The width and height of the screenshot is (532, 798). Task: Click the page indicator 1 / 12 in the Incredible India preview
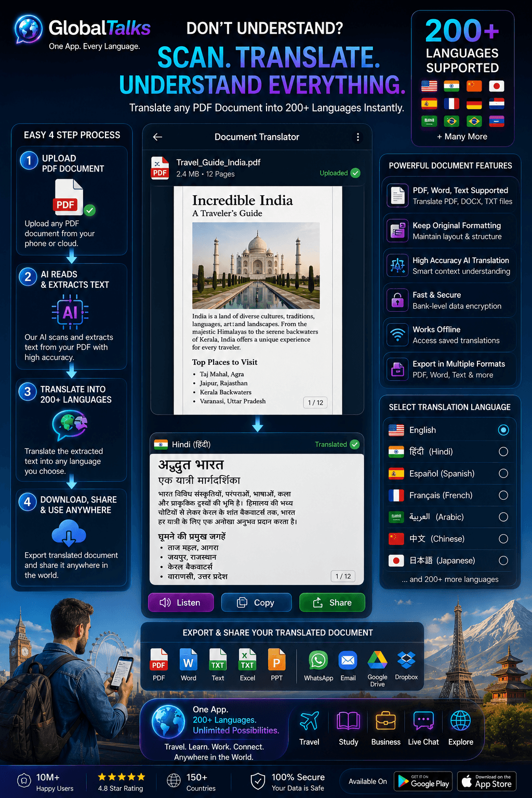pyautogui.click(x=315, y=403)
